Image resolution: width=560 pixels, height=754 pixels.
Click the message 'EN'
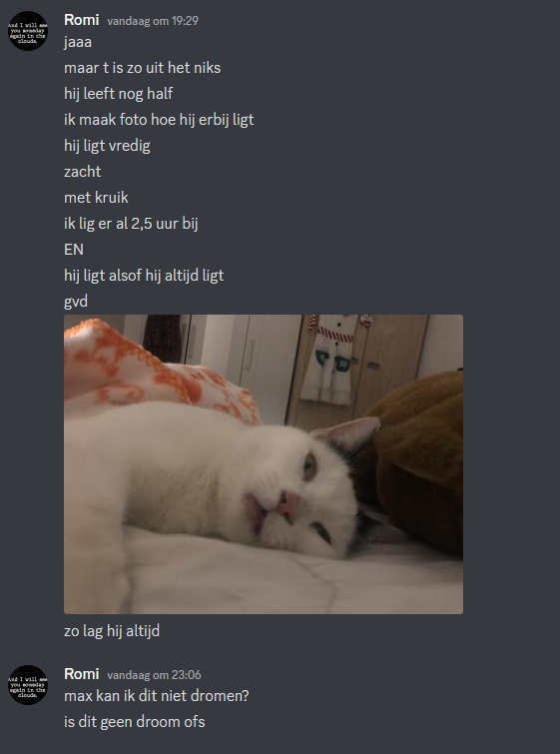pyautogui.click(x=74, y=250)
